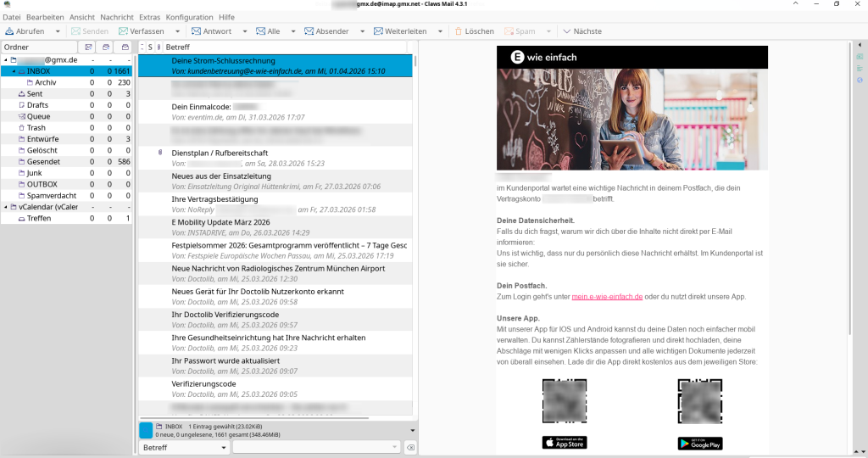Open the Betreff search type dropdown
868x458 pixels.
(183, 447)
